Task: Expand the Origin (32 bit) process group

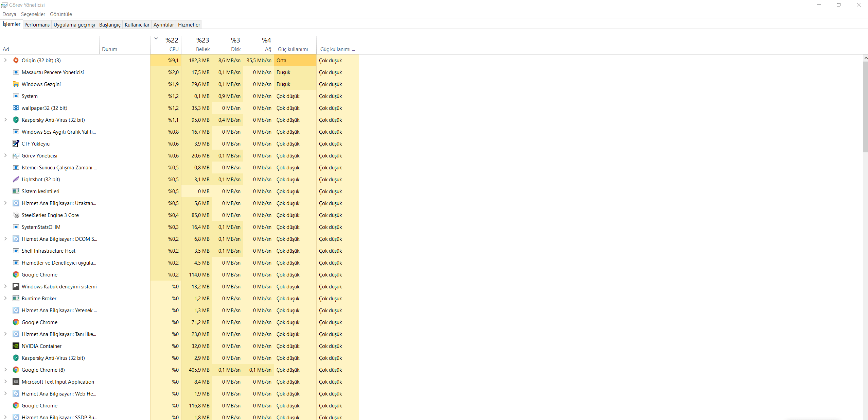Action: pyautogui.click(x=5, y=60)
